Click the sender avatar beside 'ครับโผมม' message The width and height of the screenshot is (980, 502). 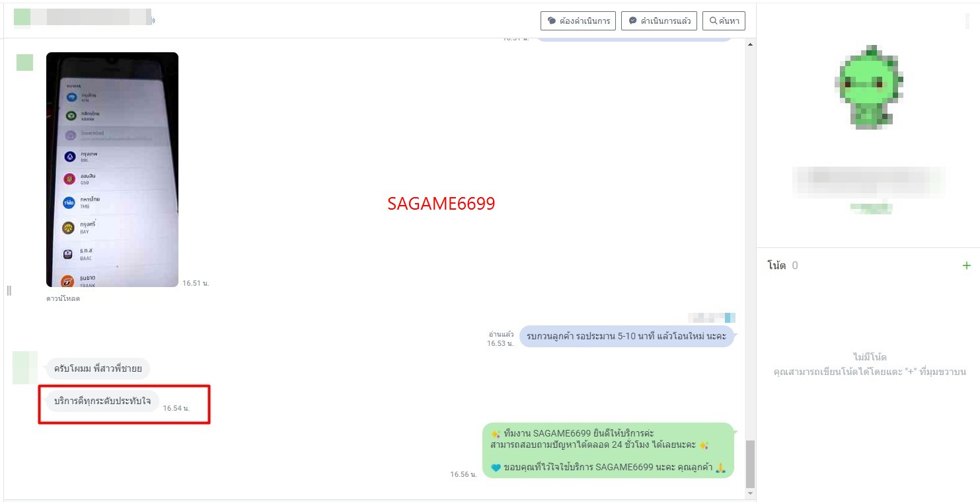pyautogui.click(x=24, y=368)
